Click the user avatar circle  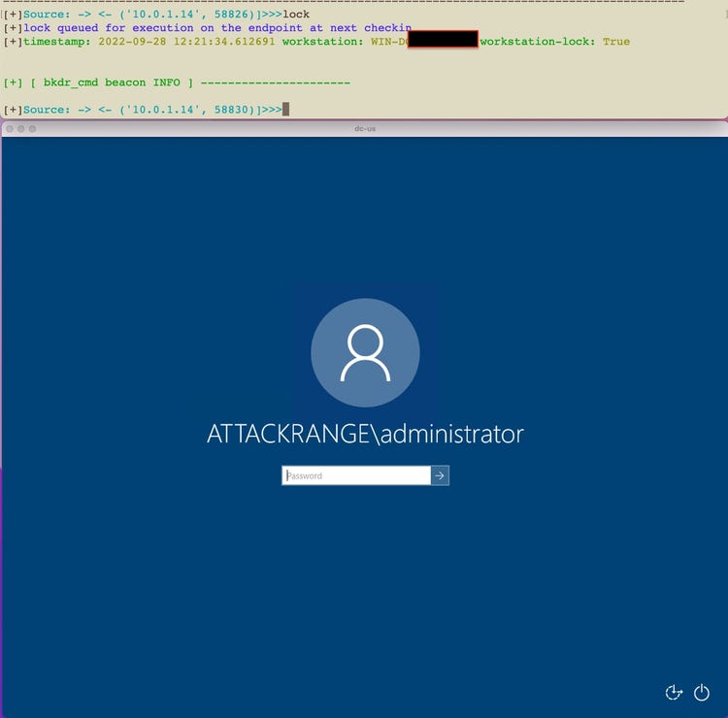coord(365,352)
